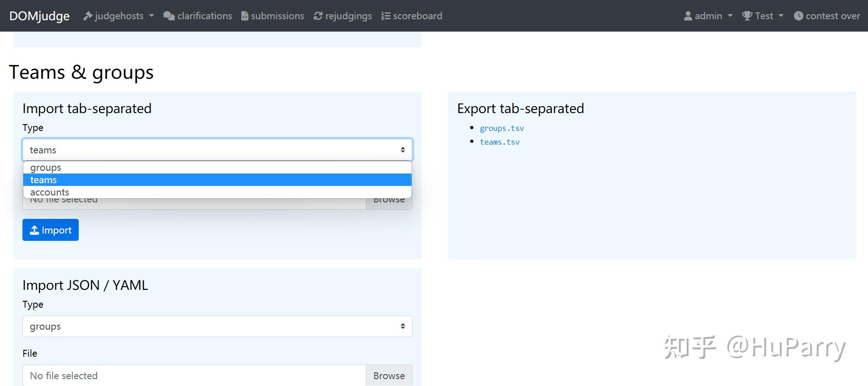Click the rejudgings refresh icon
868x386 pixels.
pos(318,16)
